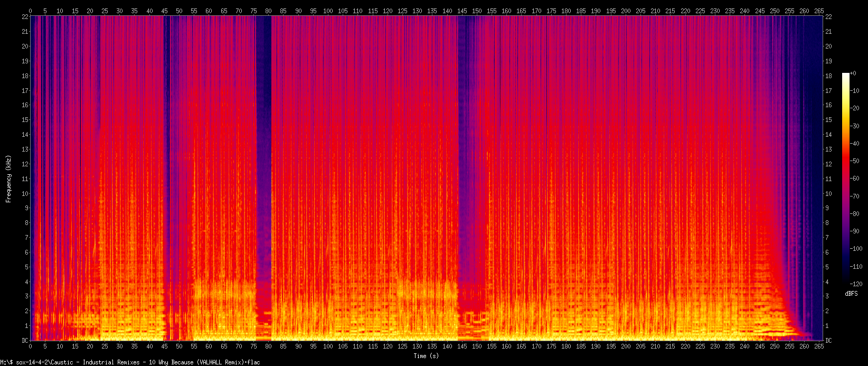Click the "155" tick on the bottom time axis
The image size is (868, 366).
492,346
